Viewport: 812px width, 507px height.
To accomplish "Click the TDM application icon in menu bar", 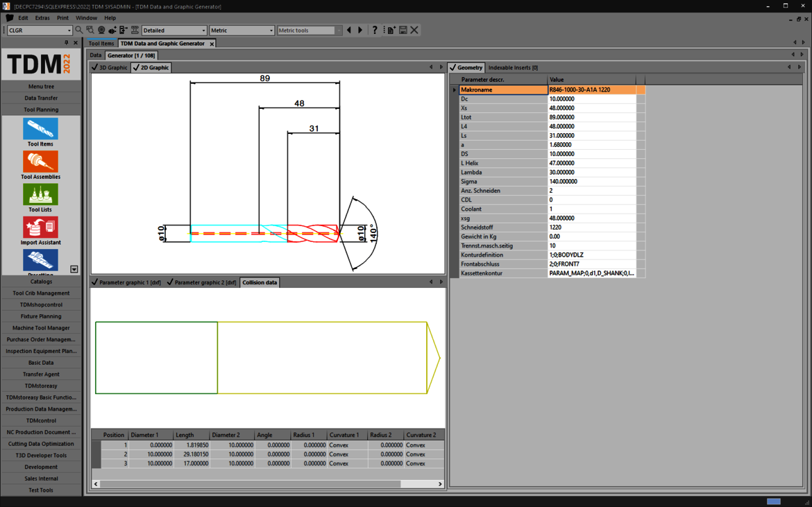I will pos(9,17).
